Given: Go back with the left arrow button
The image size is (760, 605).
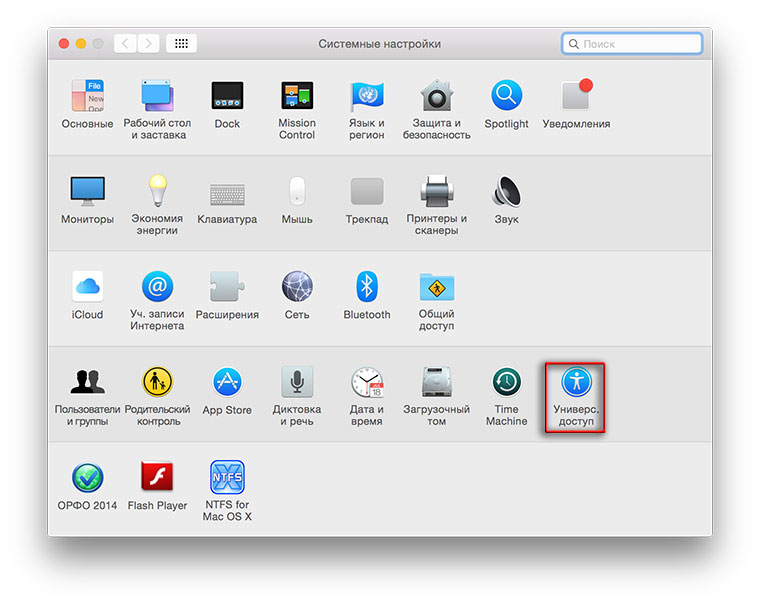Looking at the screenshot, I should coord(125,44).
